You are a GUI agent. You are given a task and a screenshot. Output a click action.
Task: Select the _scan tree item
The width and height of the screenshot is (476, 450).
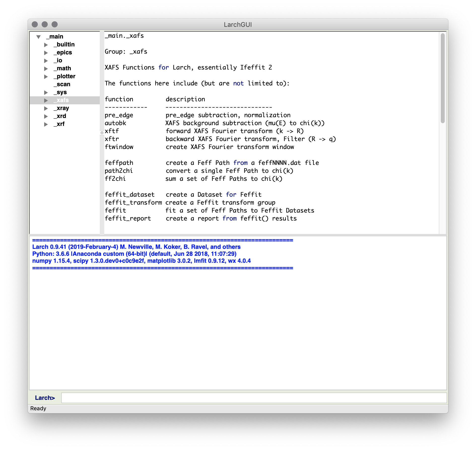(x=62, y=84)
